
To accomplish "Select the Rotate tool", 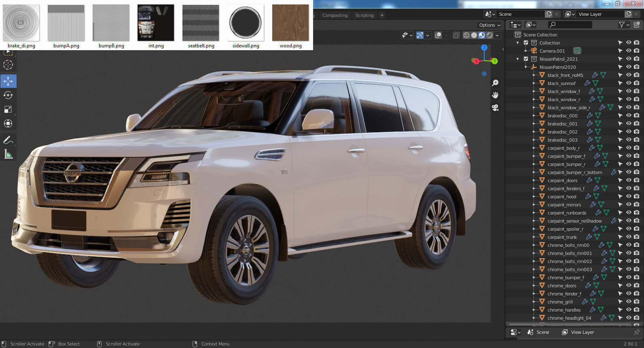I will pyautogui.click(x=8, y=95).
